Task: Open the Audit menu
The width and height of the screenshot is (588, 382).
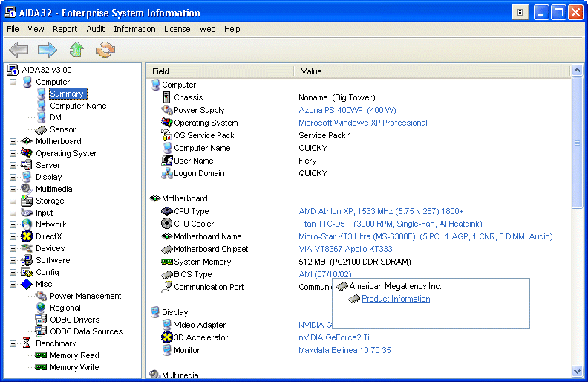Action: coord(96,29)
